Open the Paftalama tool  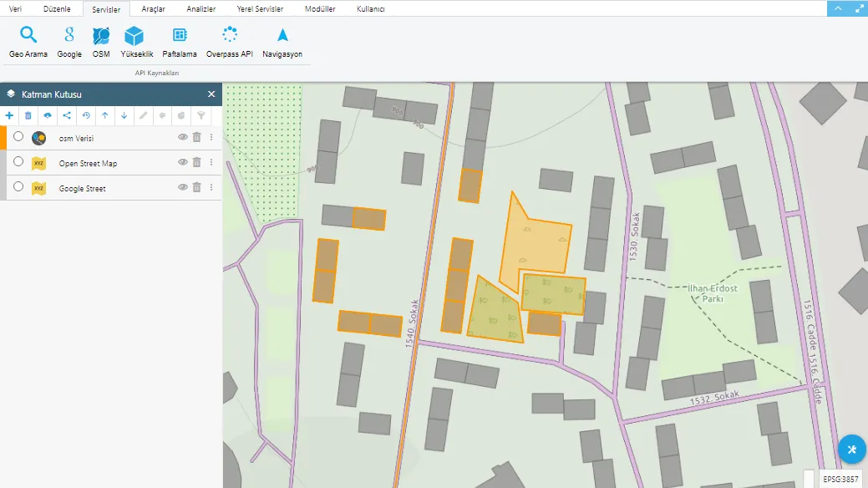[180, 42]
